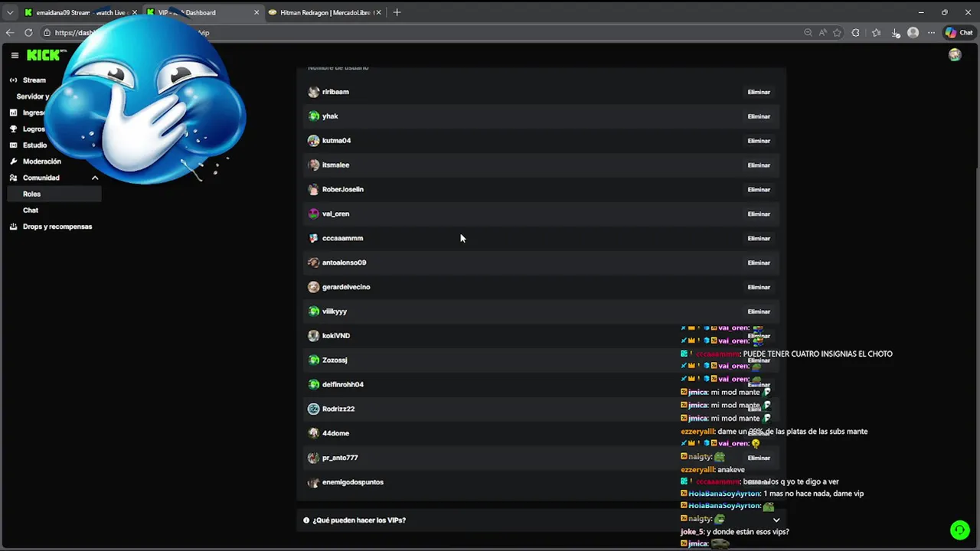The image size is (980, 551).
Task: Click the zoom magnifier in address bar
Action: tap(808, 33)
